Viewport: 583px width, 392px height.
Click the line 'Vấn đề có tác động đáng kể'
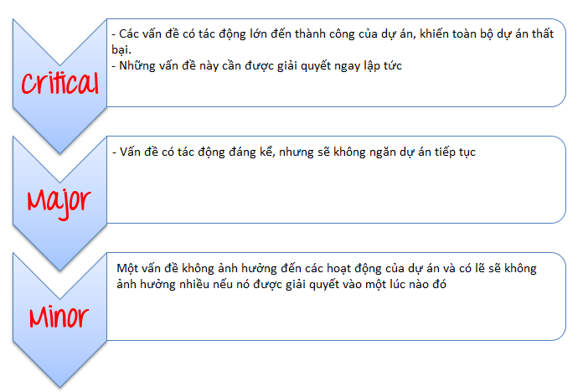click(294, 152)
